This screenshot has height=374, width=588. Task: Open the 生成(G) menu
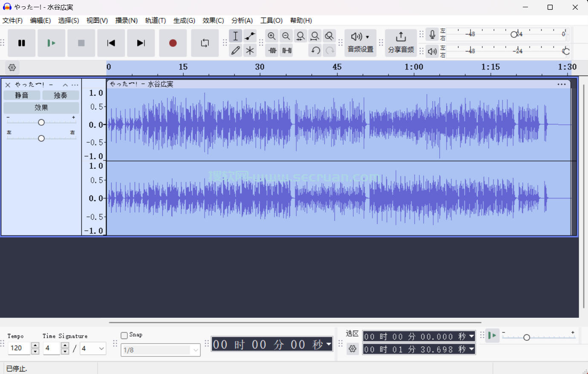tap(184, 20)
